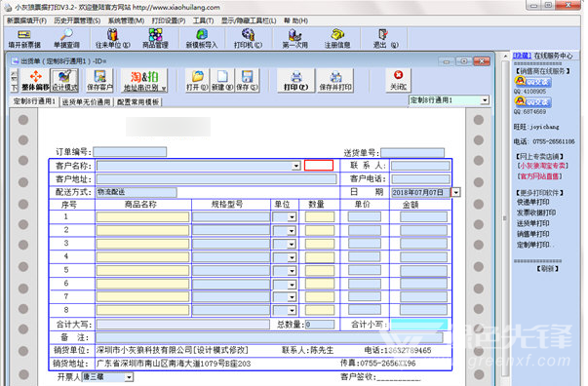
Task: Open 往来单位 management icon
Action: [x=112, y=39]
